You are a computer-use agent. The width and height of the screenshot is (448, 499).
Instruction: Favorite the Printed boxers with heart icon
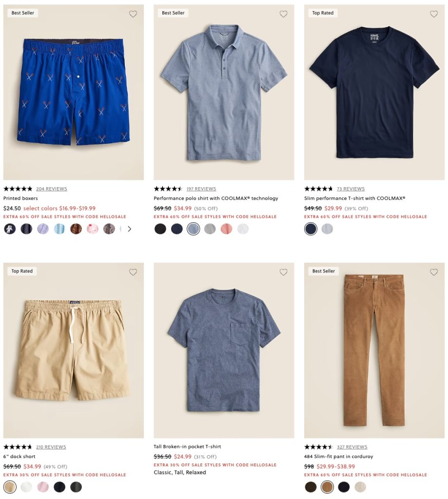point(133,14)
